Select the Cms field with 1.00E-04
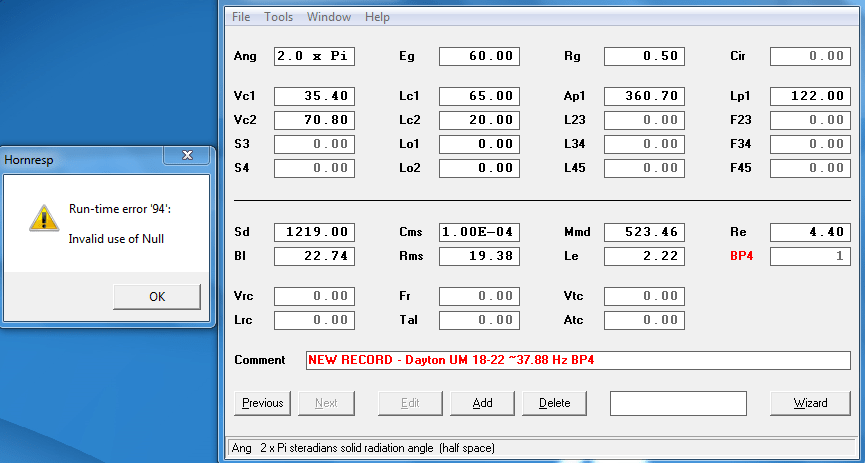865x463 pixels. [x=479, y=232]
